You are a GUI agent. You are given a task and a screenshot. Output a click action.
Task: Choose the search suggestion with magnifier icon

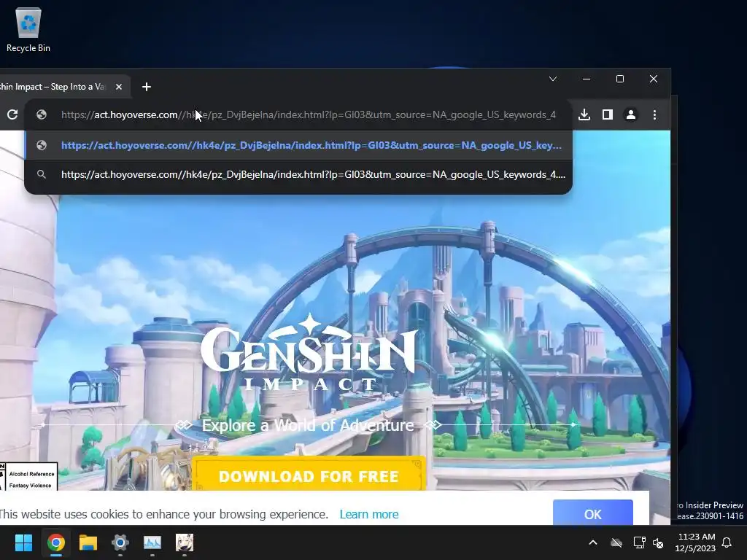click(298, 175)
